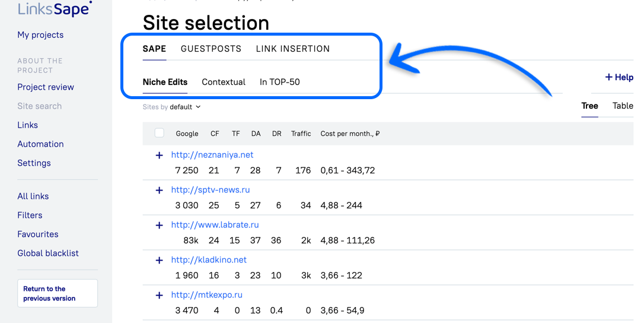Open My projects

coord(40,35)
